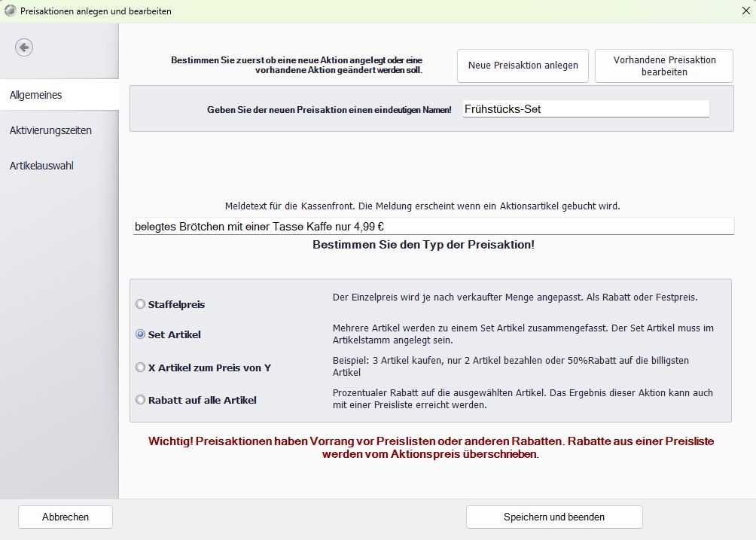This screenshot has width=756, height=540.
Task: Select Rabatt auf alle Artikel option
Action: click(141, 400)
